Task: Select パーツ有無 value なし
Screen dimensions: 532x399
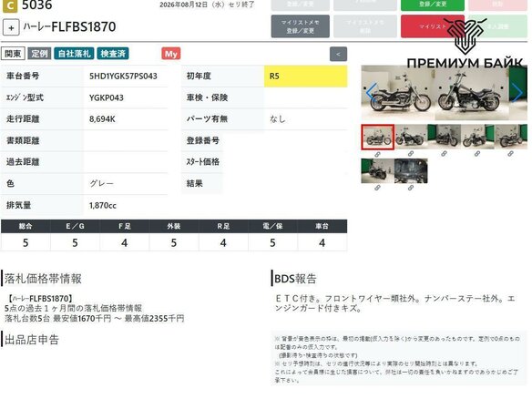Action: tap(278, 119)
